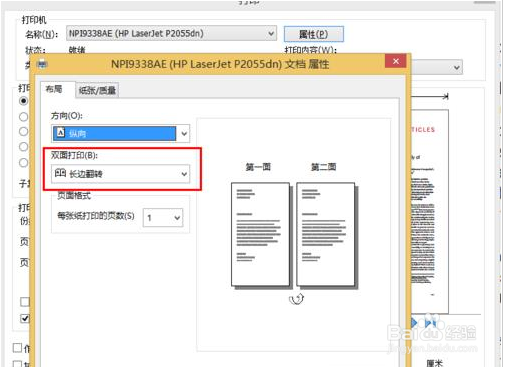
Task: Select the second radio button in the print dialog
Action: pyautogui.click(x=23, y=117)
